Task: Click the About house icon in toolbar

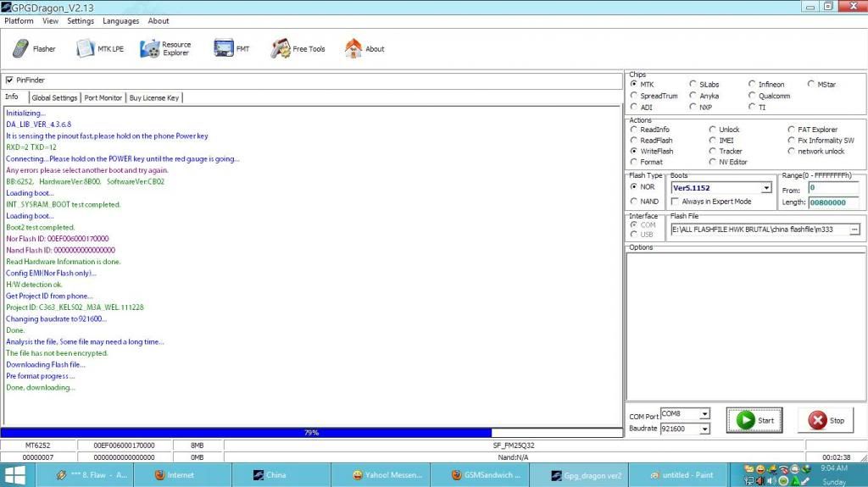Action: click(x=353, y=49)
